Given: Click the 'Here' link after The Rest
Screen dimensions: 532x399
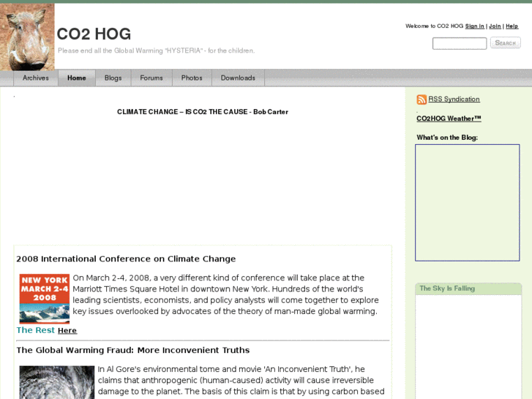Looking at the screenshot, I should (x=67, y=330).
